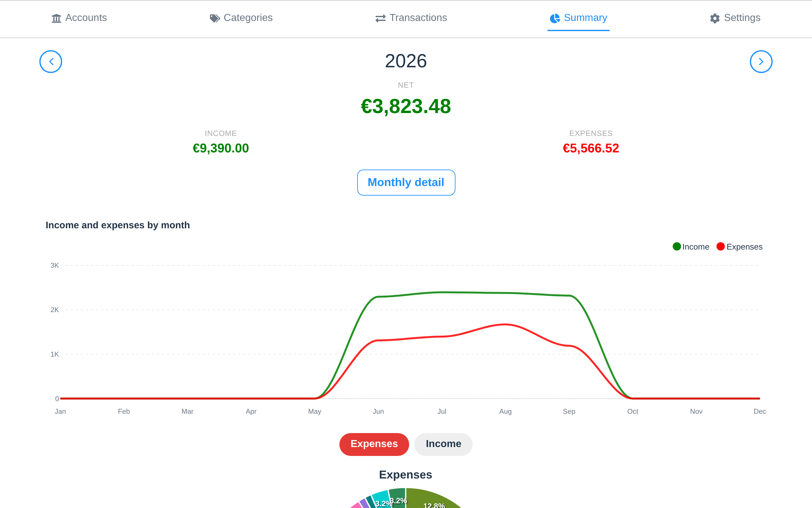Click the Categories tags icon
This screenshot has width=812, height=508.
pyautogui.click(x=215, y=18)
